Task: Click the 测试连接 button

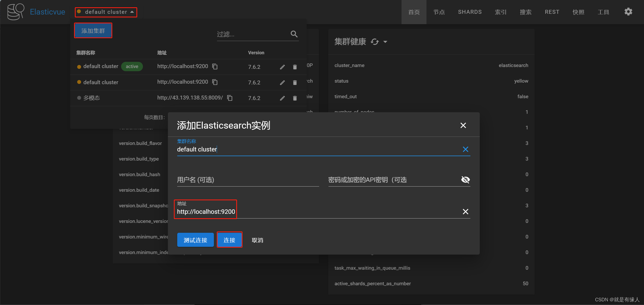Action: pos(195,240)
